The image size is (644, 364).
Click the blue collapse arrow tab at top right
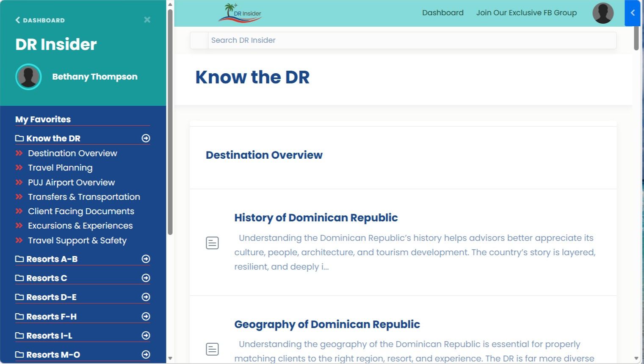[633, 13]
